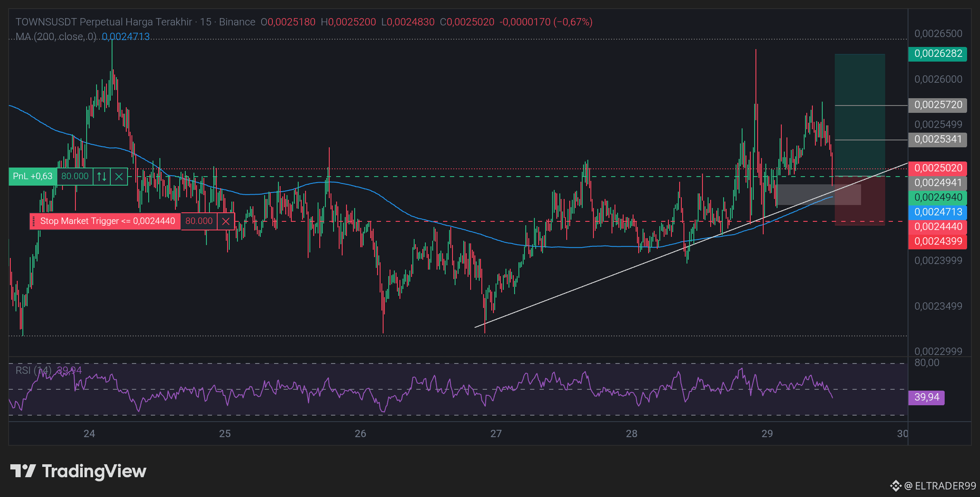The height and width of the screenshot is (497, 980).
Task: Click date 27 on the time axis
Action: [496, 434]
